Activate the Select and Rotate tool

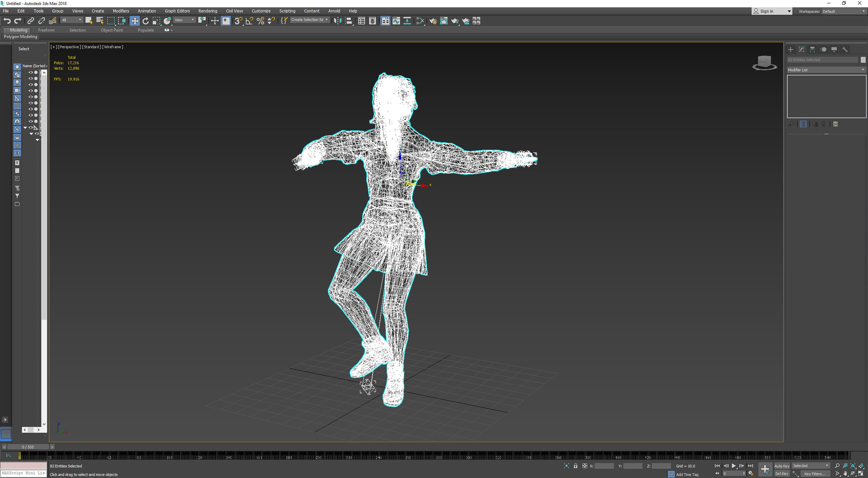pos(146,21)
